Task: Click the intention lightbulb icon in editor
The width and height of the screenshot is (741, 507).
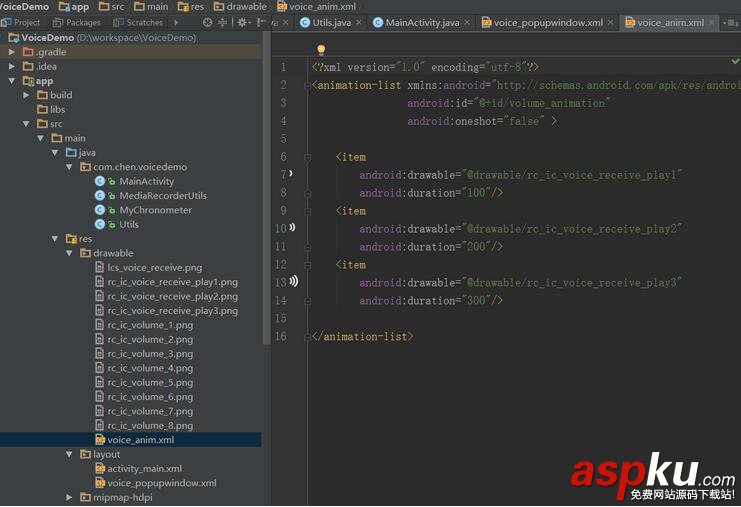Action: [321, 49]
